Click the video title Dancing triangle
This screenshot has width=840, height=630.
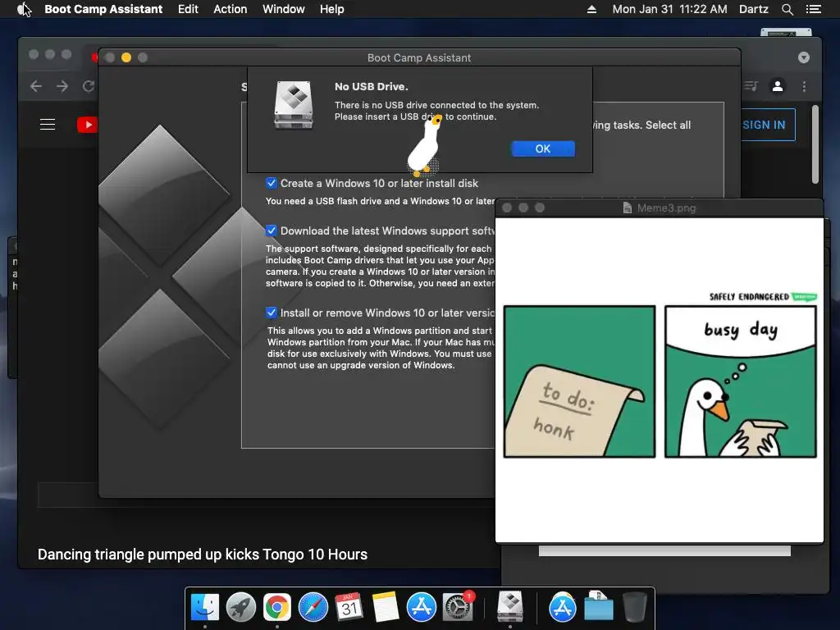pyautogui.click(x=203, y=555)
